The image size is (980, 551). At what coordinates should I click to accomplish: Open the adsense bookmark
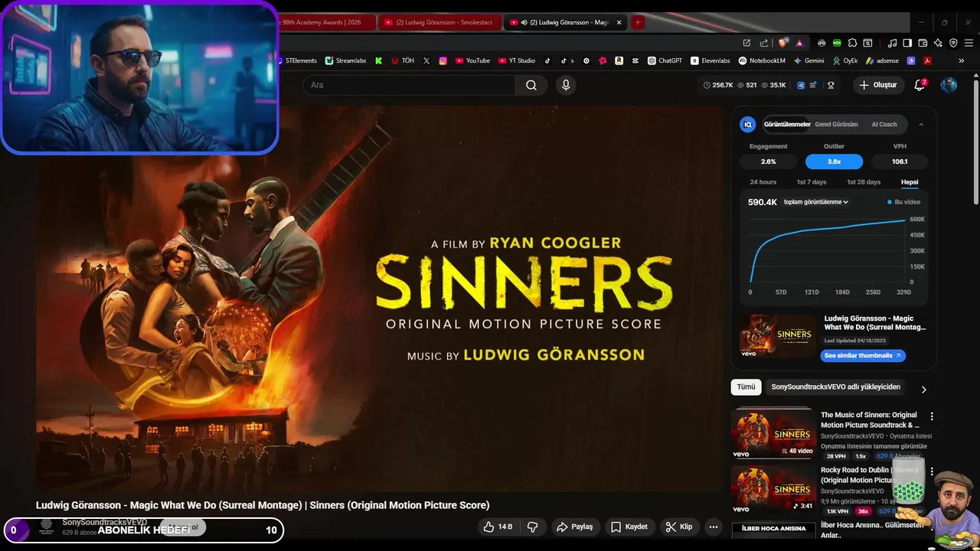pyautogui.click(x=882, y=60)
